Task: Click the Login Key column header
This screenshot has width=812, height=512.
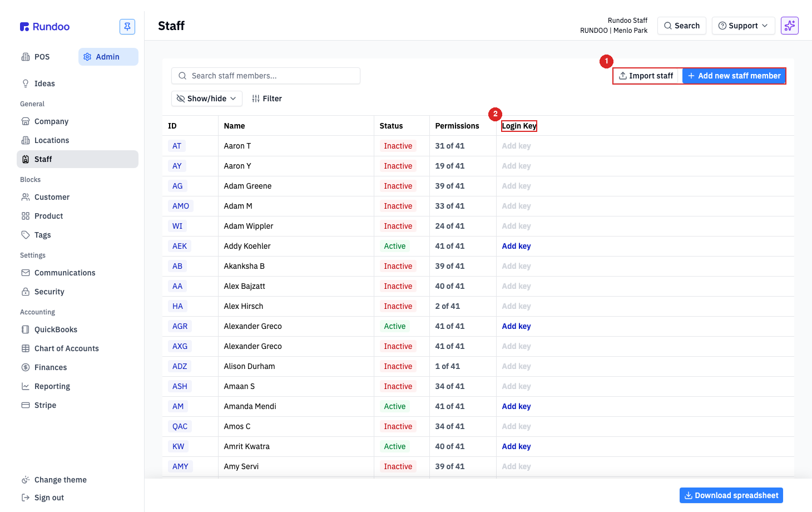Action: point(519,126)
